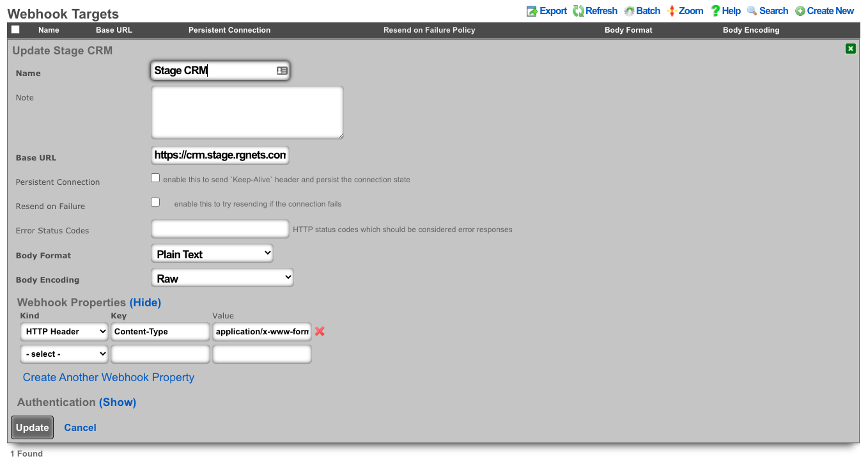This screenshot has height=461, width=868.
Task: Click the empty Key field in second row
Action: pyautogui.click(x=160, y=354)
